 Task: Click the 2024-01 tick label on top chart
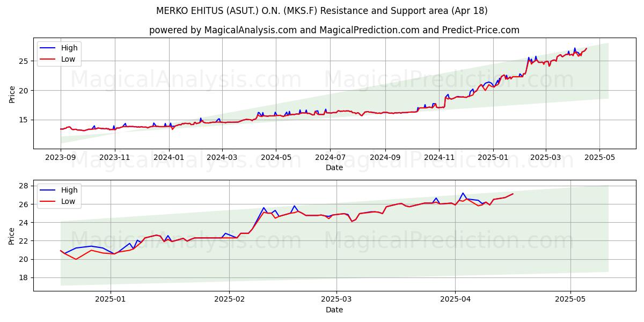[x=170, y=158]
